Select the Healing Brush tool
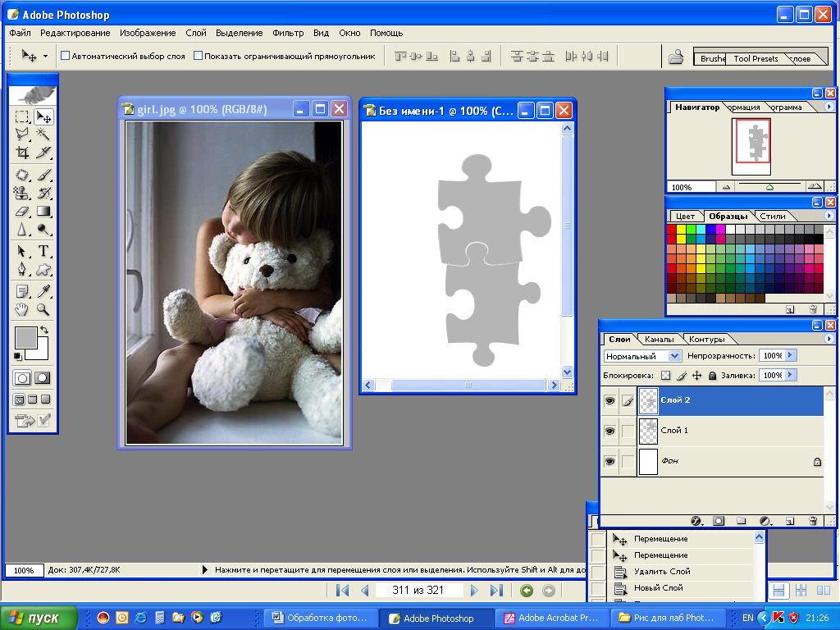The width and height of the screenshot is (840, 630). [x=22, y=176]
